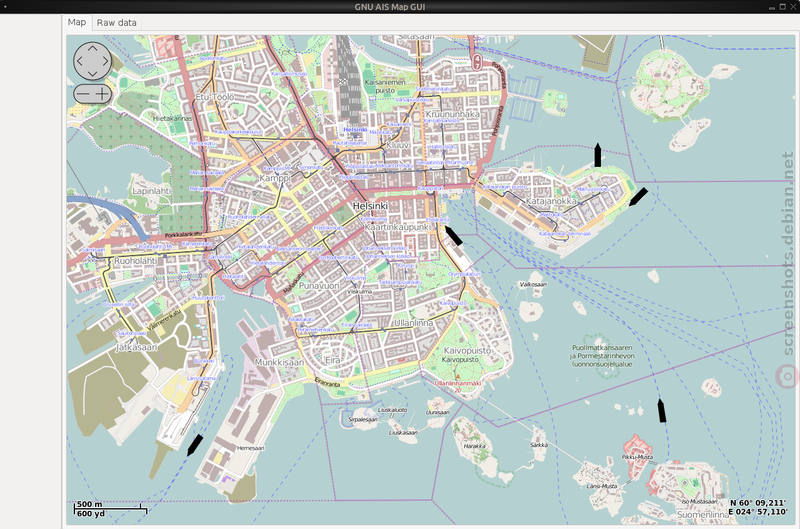Click the Ullanlinna district label
This screenshot has height=529, width=800.
pyautogui.click(x=413, y=323)
